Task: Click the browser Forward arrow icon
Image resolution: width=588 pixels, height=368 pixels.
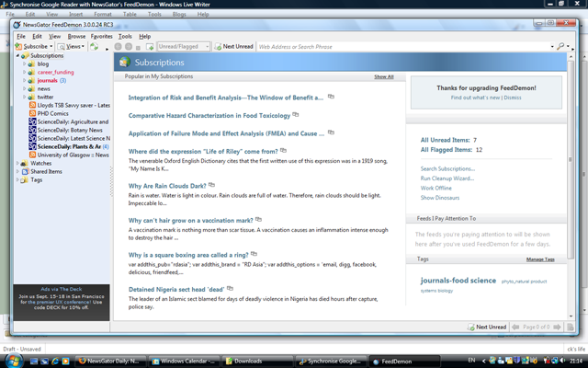Action: click(x=129, y=47)
